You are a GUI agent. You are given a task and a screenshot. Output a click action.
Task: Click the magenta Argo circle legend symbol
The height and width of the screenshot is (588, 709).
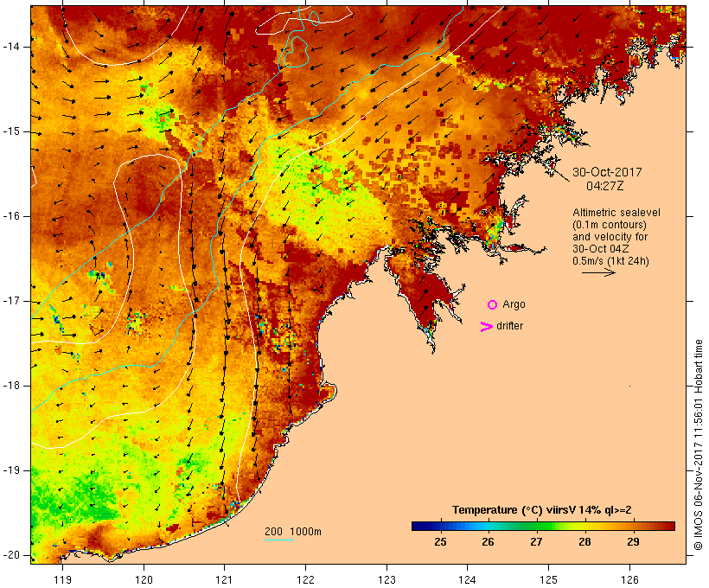click(493, 305)
